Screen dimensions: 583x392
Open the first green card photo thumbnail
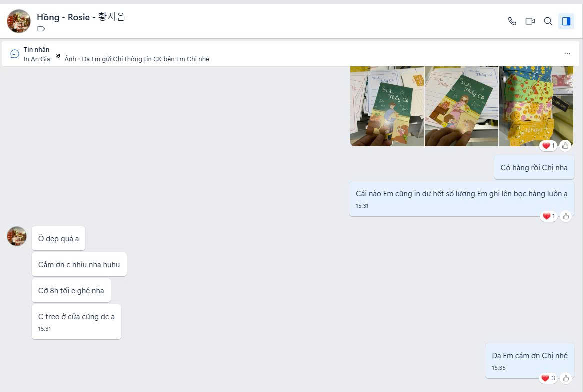coord(387,106)
